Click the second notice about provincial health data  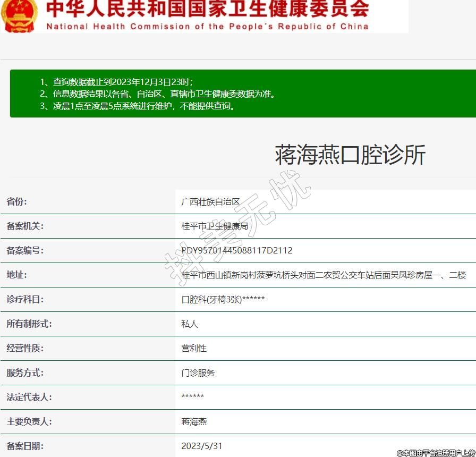(x=158, y=94)
